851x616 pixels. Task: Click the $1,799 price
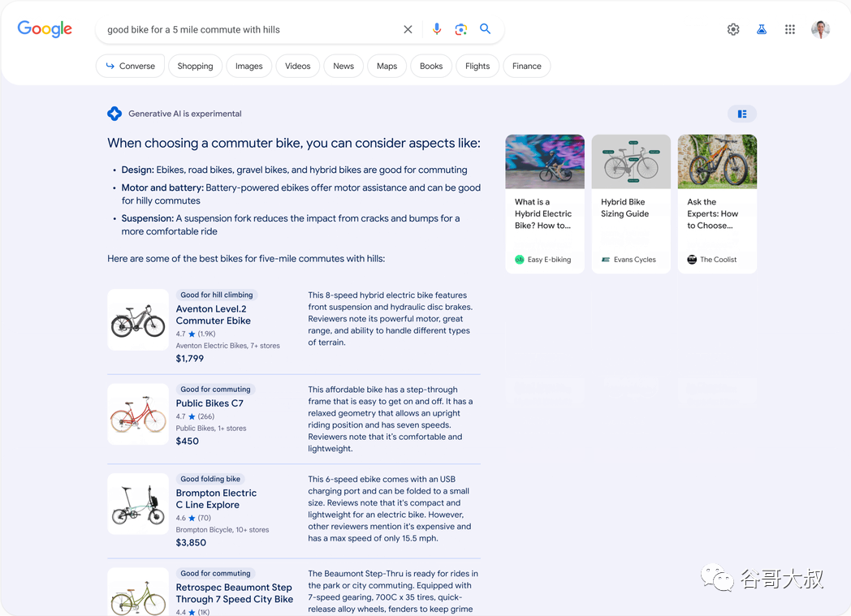(x=190, y=359)
